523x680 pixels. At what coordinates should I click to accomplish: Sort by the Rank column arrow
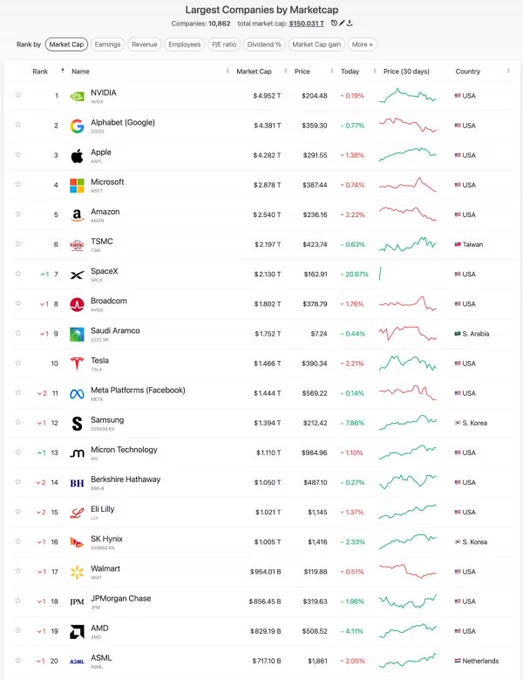pyautogui.click(x=62, y=71)
